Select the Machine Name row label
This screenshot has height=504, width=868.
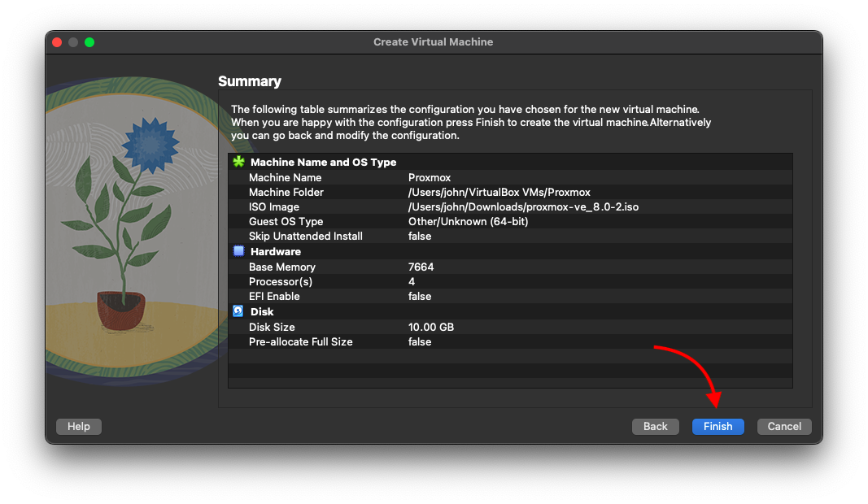pyautogui.click(x=285, y=177)
